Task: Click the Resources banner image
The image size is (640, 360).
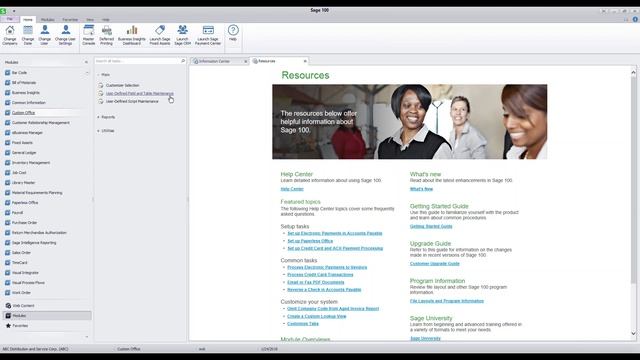Action: pos(409,122)
